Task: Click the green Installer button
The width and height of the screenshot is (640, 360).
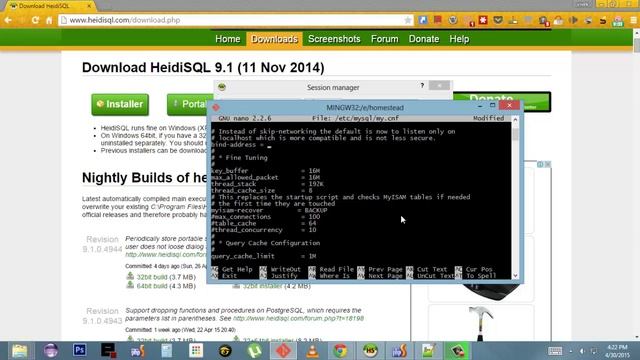Action: coord(120,104)
